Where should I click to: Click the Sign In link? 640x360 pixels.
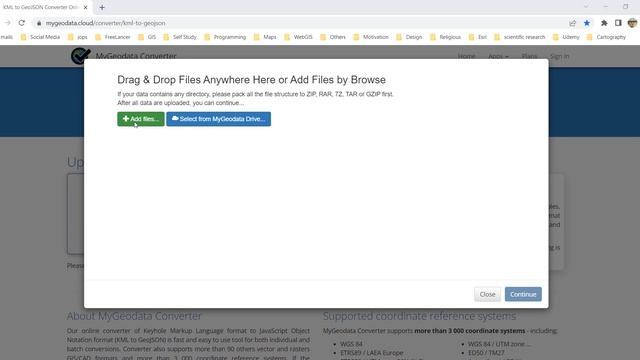[x=559, y=56]
